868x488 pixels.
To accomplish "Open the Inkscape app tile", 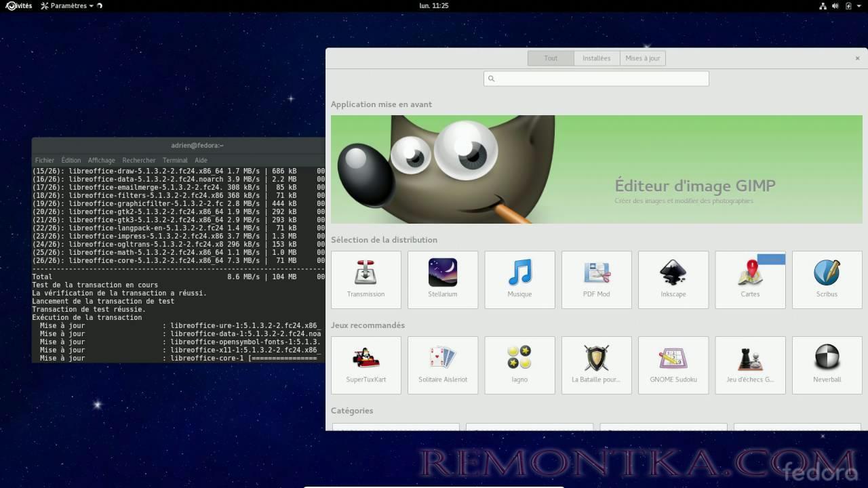I will point(673,280).
